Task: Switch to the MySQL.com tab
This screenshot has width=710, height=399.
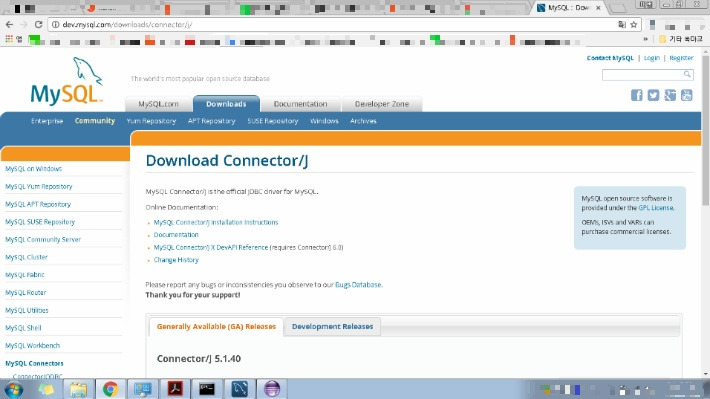Action: point(158,104)
